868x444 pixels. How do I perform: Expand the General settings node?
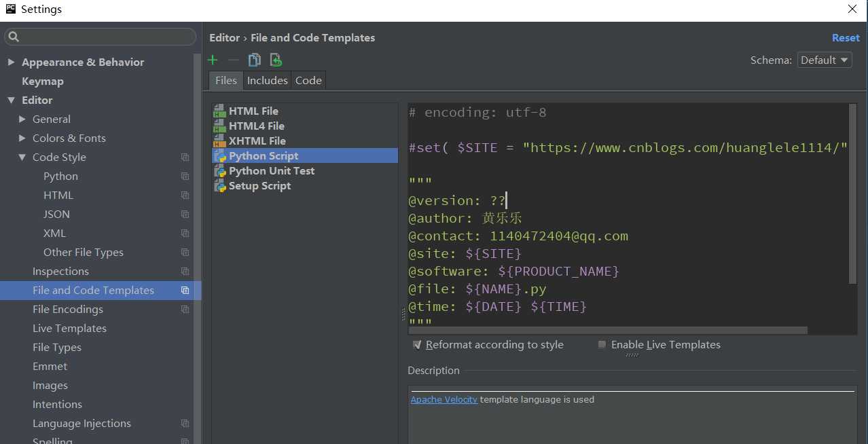[22, 119]
